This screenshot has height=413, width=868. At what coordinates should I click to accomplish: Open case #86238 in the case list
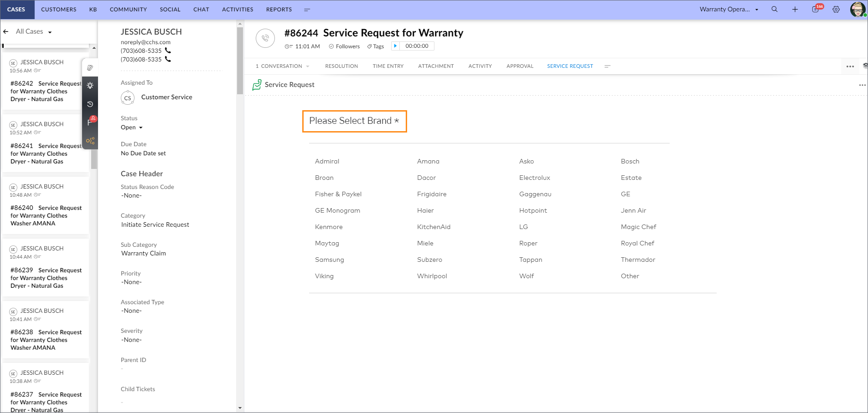[46, 330]
